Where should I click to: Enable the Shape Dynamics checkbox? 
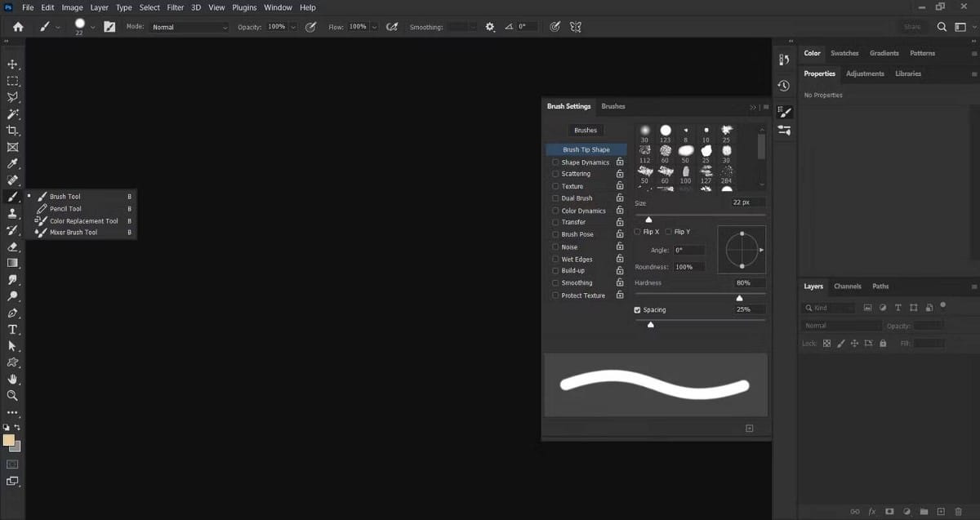pos(555,162)
